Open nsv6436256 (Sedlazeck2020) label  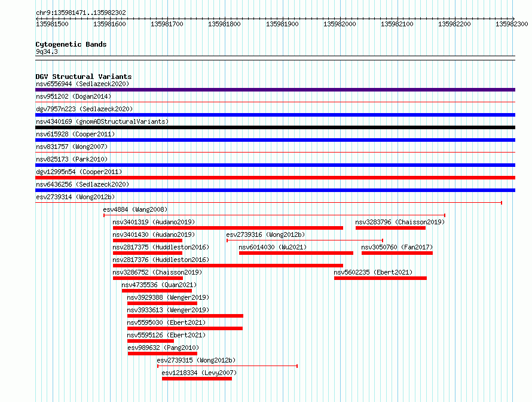click(x=82, y=184)
